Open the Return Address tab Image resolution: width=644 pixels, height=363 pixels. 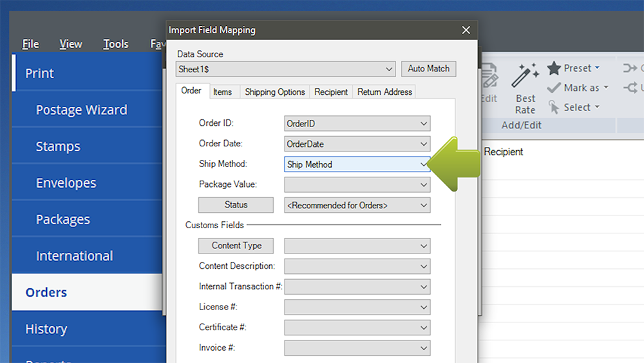pos(384,92)
